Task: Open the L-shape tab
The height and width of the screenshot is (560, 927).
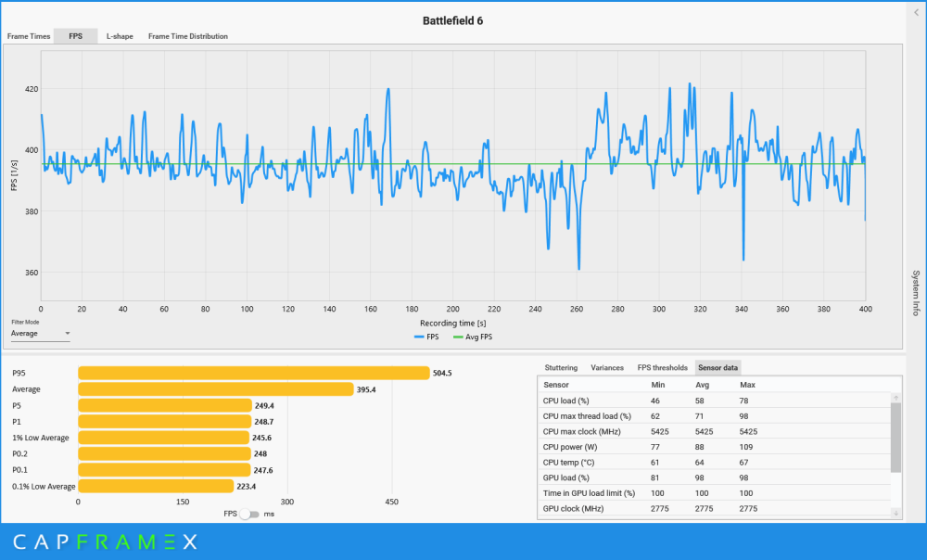Action: [x=120, y=36]
